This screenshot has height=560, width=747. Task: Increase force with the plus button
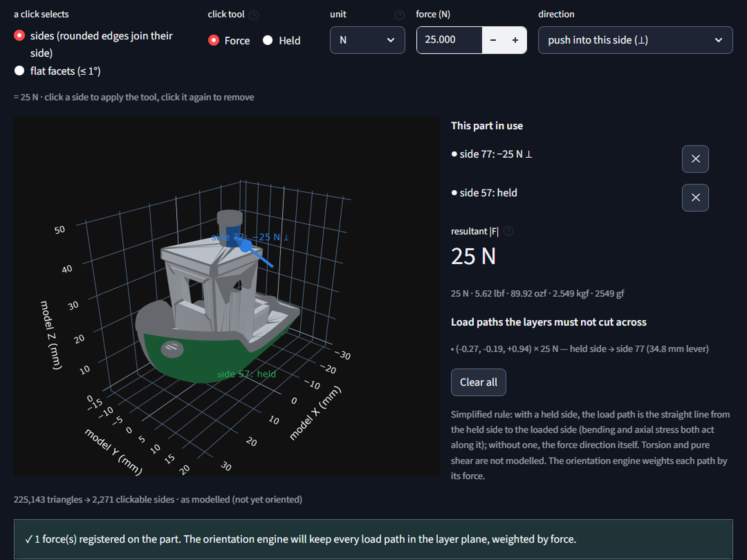pyautogui.click(x=515, y=40)
